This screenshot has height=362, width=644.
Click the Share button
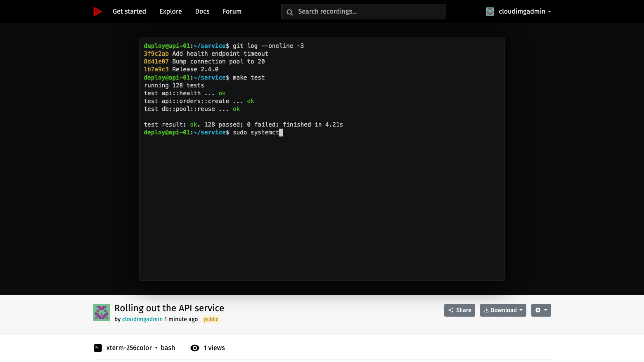pyautogui.click(x=459, y=310)
